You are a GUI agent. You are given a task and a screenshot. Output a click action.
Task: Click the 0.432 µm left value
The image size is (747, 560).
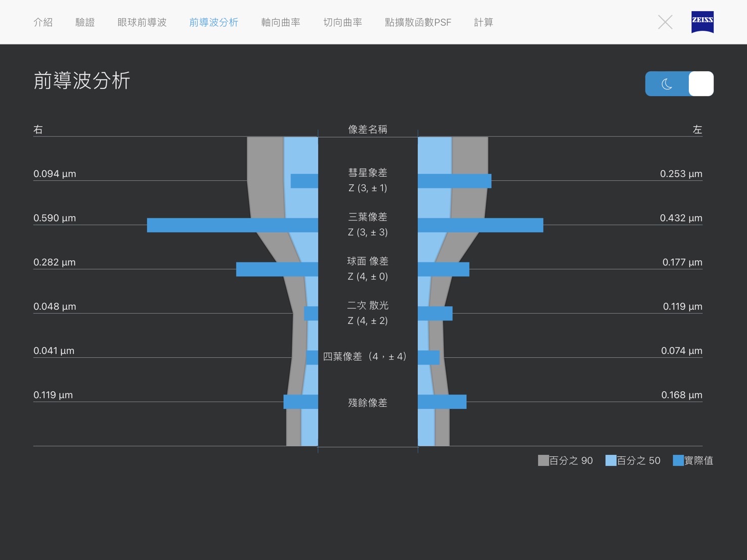(x=681, y=218)
